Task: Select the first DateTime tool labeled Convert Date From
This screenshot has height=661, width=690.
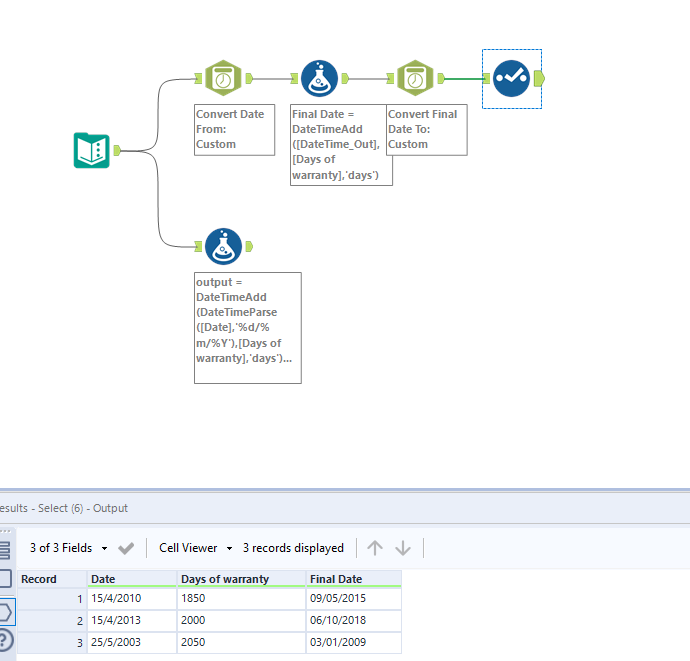Action: point(224,78)
